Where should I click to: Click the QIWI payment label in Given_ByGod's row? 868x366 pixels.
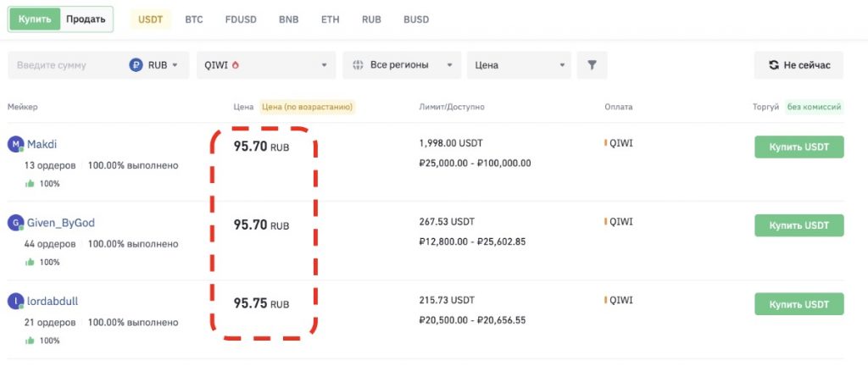620,222
